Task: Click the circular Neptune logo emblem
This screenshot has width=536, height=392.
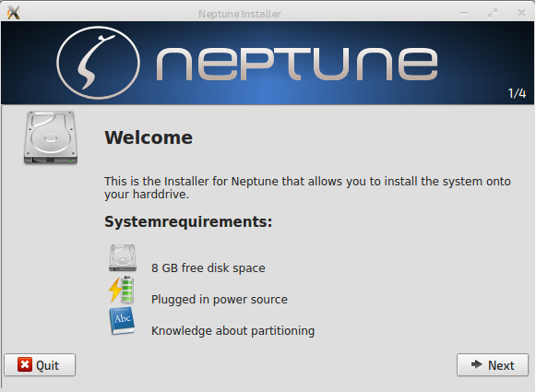Action: click(x=98, y=63)
